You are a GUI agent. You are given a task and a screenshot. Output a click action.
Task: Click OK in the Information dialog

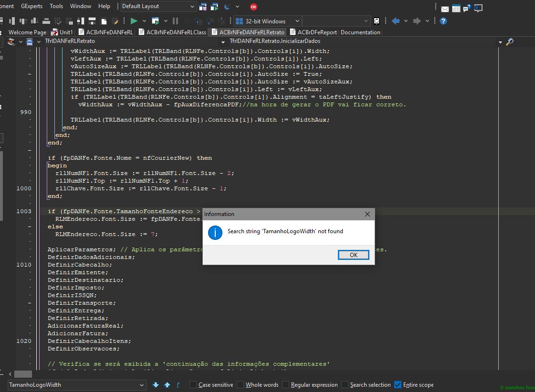click(354, 255)
